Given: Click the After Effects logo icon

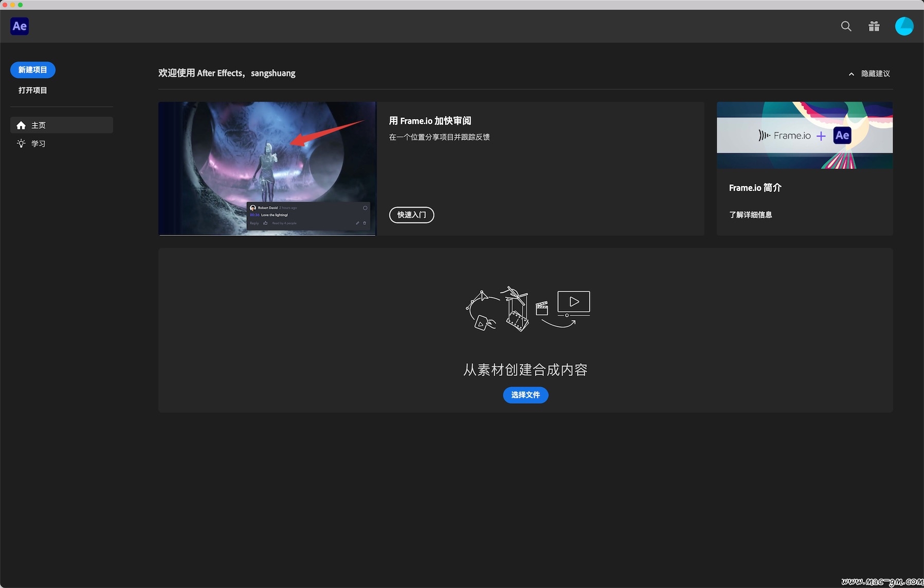Looking at the screenshot, I should [20, 26].
